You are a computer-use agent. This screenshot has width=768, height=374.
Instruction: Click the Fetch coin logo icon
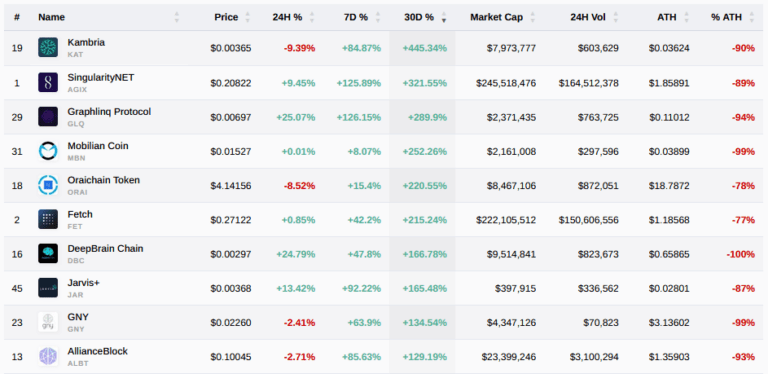tap(48, 219)
